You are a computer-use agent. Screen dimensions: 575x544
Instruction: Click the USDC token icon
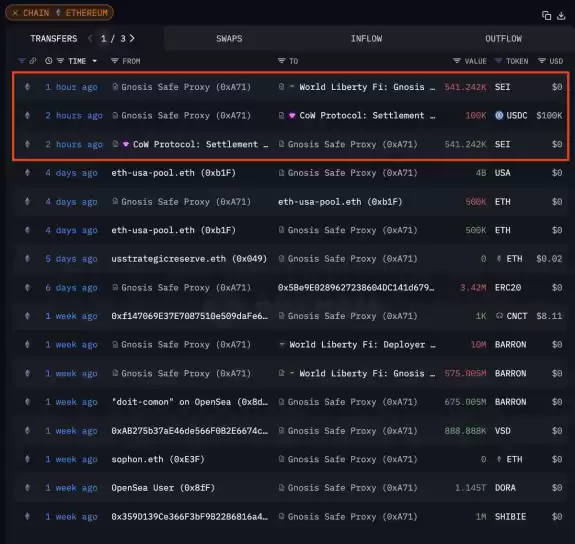coord(499,116)
